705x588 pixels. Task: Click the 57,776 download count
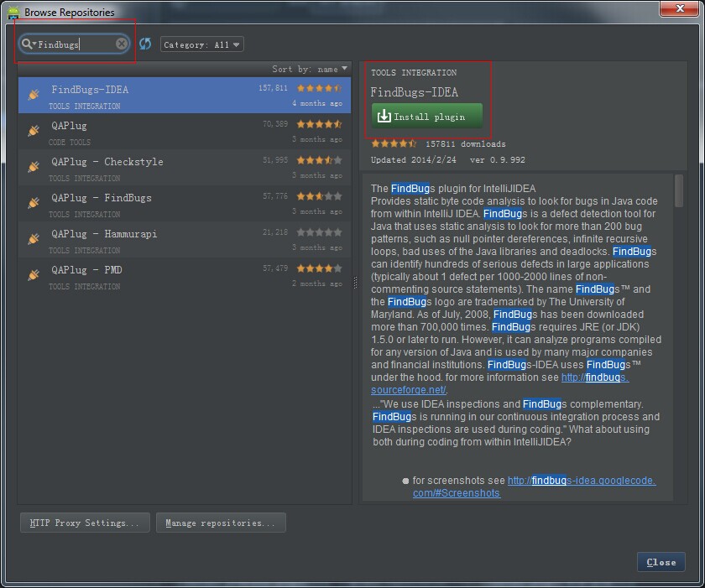(x=275, y=196)
